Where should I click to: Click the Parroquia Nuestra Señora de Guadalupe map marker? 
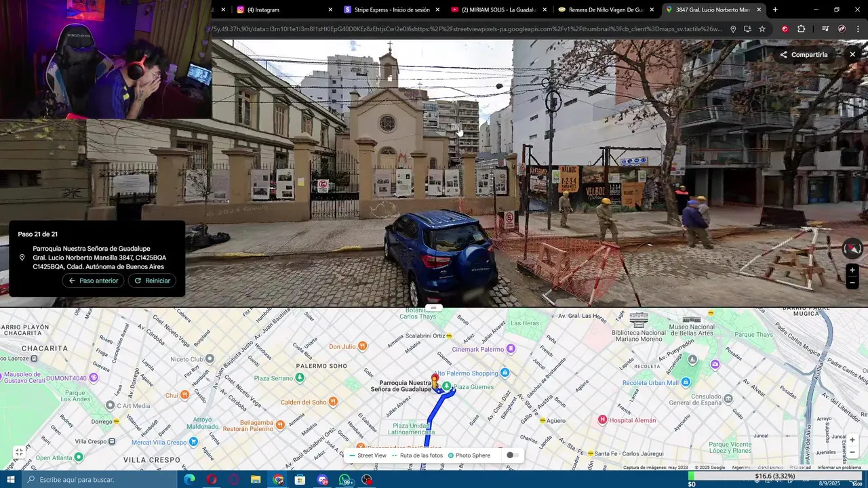click(x=435, y=381)
